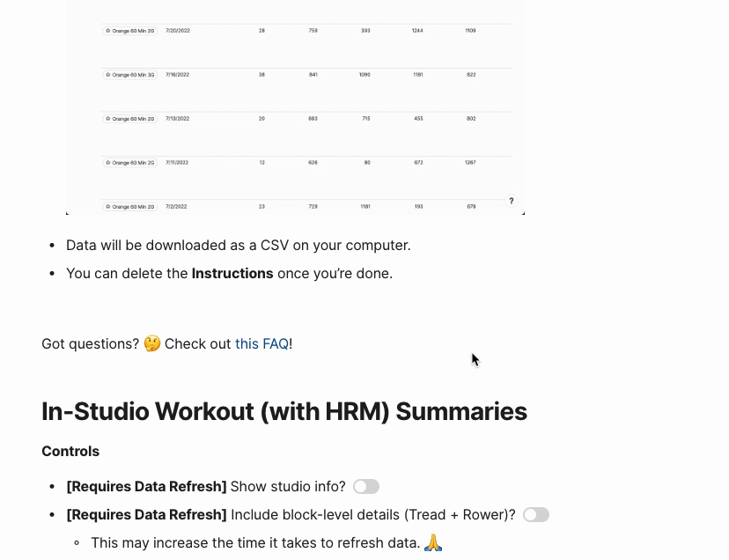Click the Controls subheading
Image resolution: width=729 pixels, height=560 pixels.
70,451
